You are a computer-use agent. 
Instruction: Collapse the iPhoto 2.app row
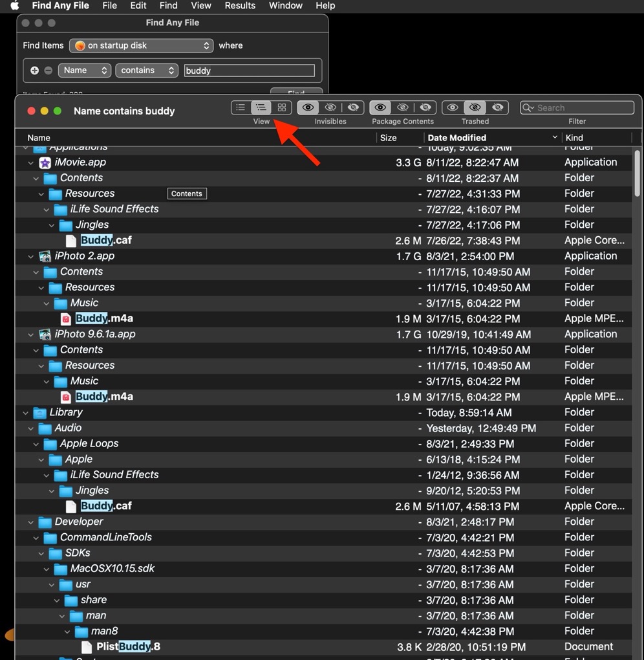click(30, 256)
